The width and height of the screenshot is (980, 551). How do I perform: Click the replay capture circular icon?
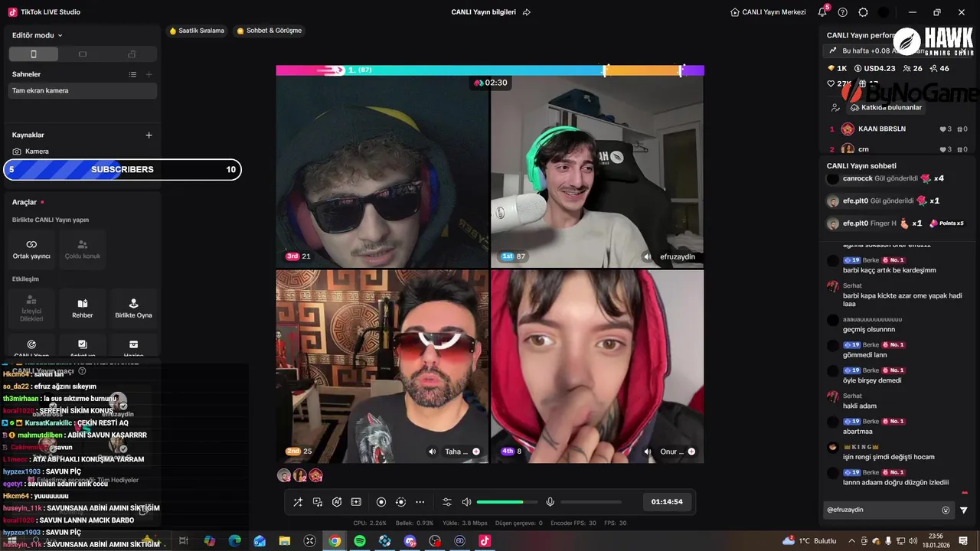tap(400, 502)
